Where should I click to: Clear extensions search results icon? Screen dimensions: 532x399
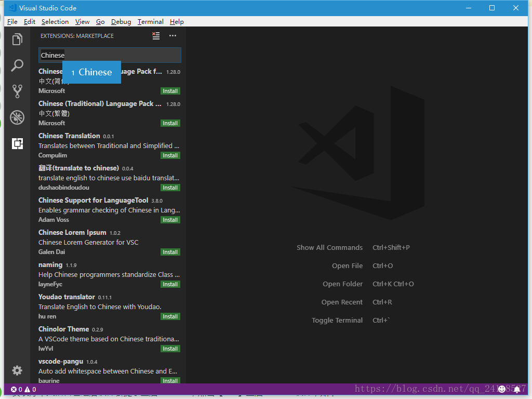tap(156, 36)
